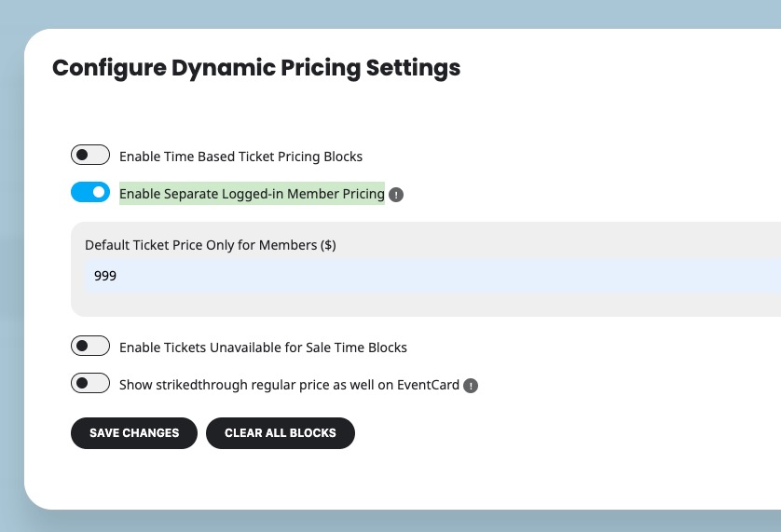Click the dark knob of Time Based toggle
This screenshot has height=532, width=781.
click(x=82, y=155)
